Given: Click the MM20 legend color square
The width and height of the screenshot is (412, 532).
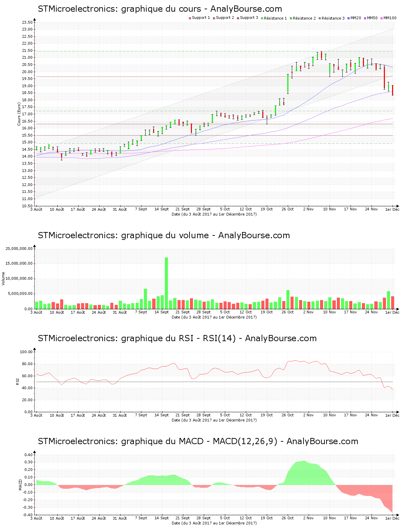Looking at the screenshot, I should tap(348, 18).
